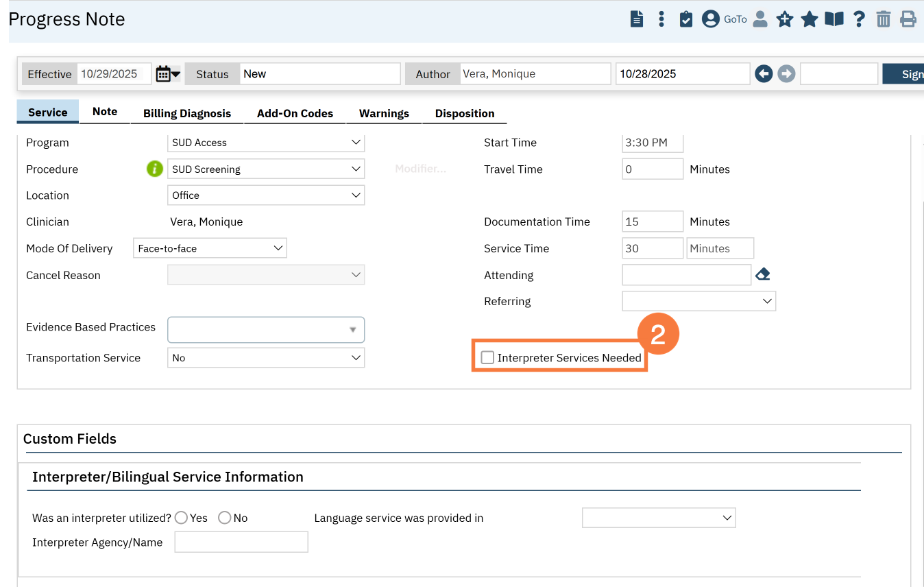Open the three-dot vertical menu

661,19
